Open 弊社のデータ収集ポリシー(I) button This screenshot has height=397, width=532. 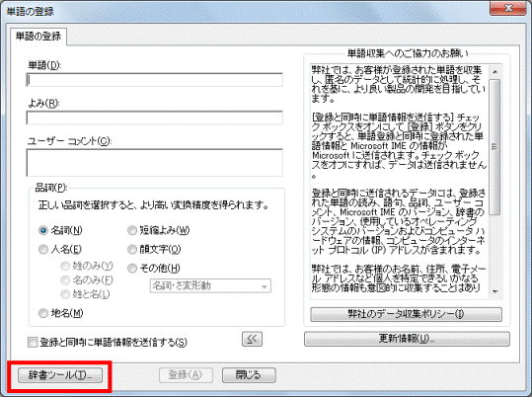pos(406,314)
